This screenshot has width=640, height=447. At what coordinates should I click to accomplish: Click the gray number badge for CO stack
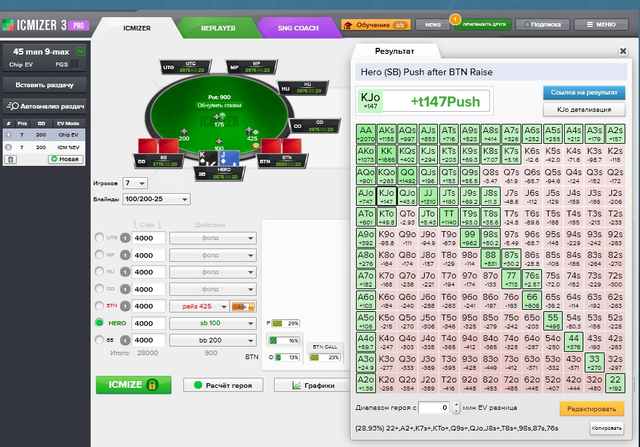(x=125, y=289)
